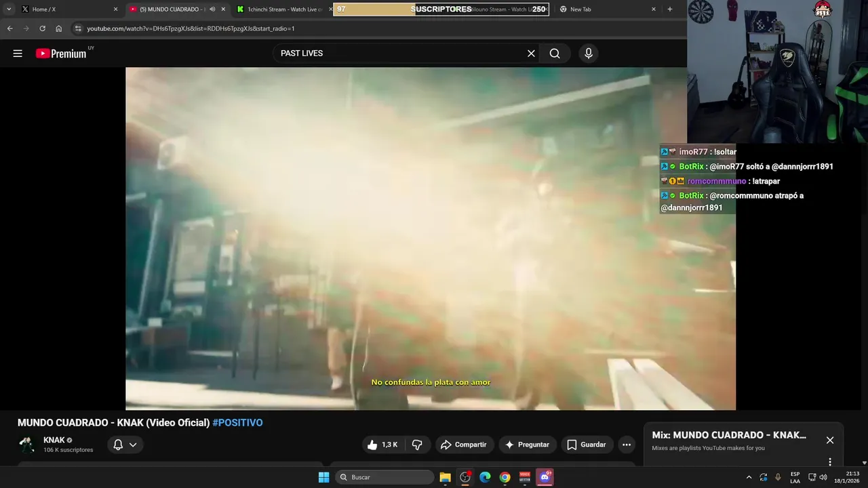Open Mix playlist options three dots

click(x=830, y=462)
